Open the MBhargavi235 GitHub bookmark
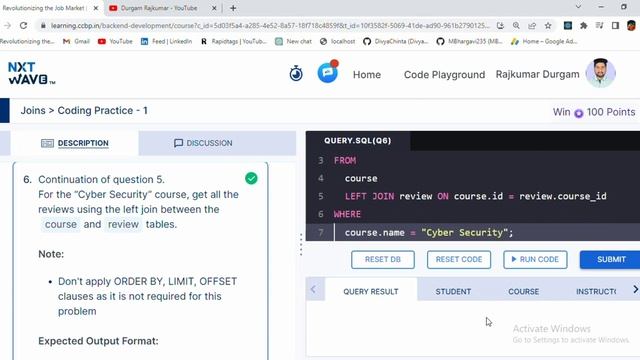 tap(469, 41)
